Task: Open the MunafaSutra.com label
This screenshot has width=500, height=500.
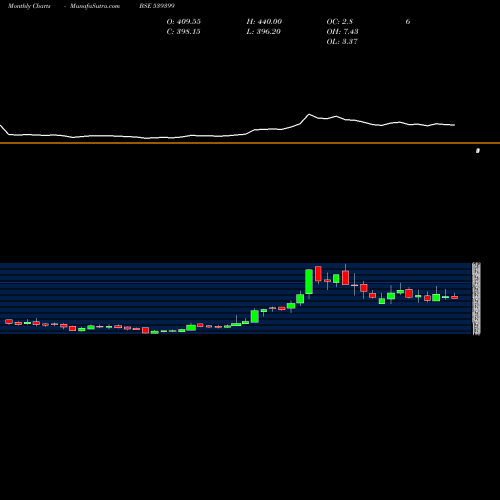Action: [95, 6]
